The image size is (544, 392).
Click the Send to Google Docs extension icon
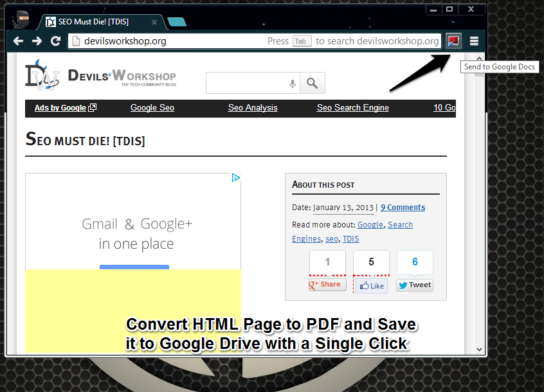pyautogui.click(x=453, y=41)
